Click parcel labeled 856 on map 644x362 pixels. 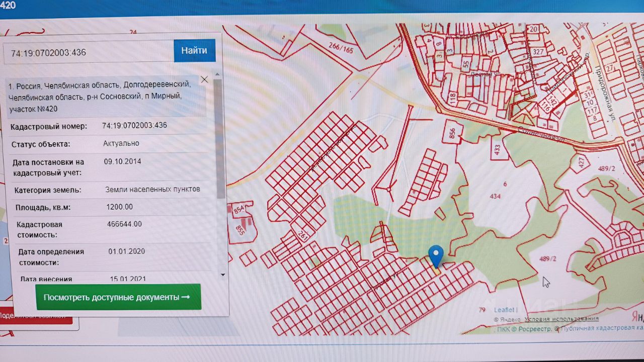tap(452, 133)
